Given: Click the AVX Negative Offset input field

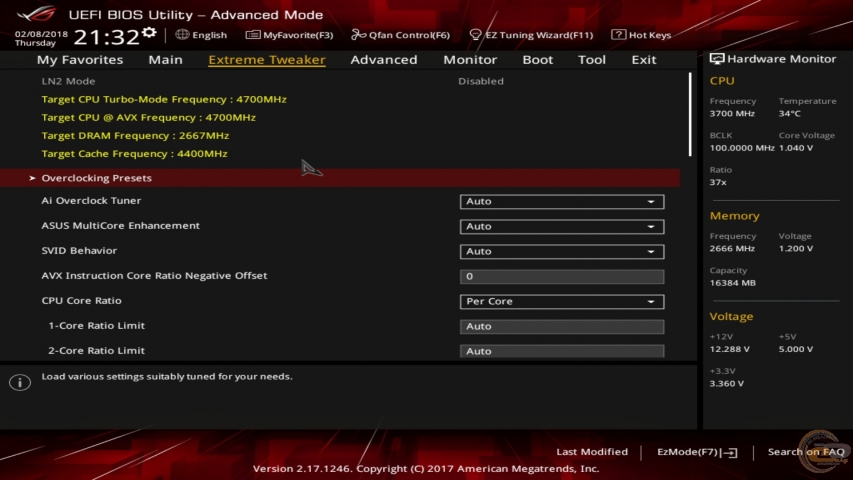Looking at the screenshot, I should click(561, 276).
